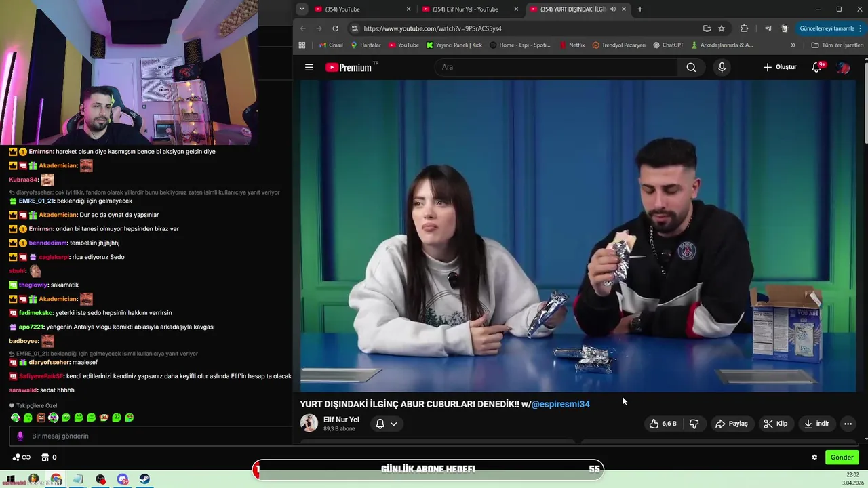Open Yayıncı Paneli | Kick bookmark
This screenshot has width=868, height=488.
coord(454,45)
